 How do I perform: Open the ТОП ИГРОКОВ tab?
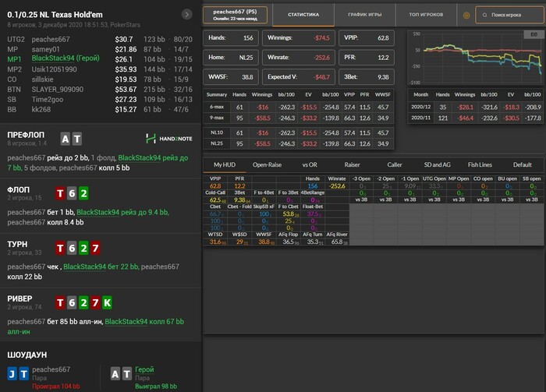click(x=426, y=15)
